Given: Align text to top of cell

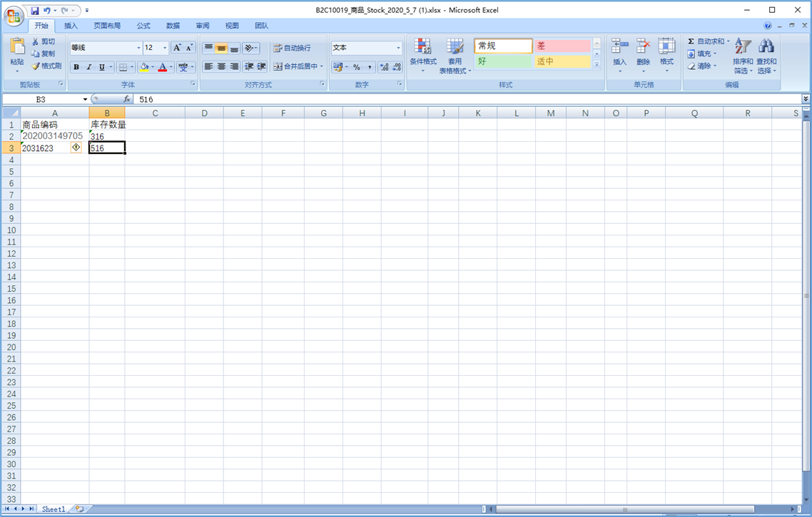Looking at the screenshot, I should (x=208, y=48).
